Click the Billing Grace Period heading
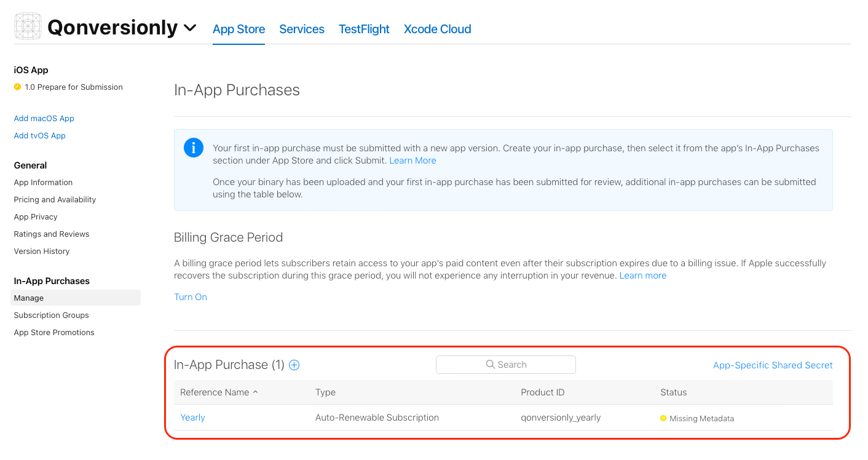 pyautogui.click(x=228, y=237)
